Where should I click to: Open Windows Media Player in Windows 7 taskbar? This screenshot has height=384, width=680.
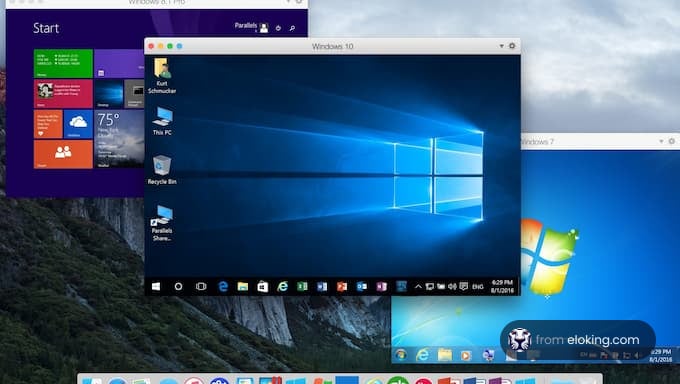coord(466,355)
